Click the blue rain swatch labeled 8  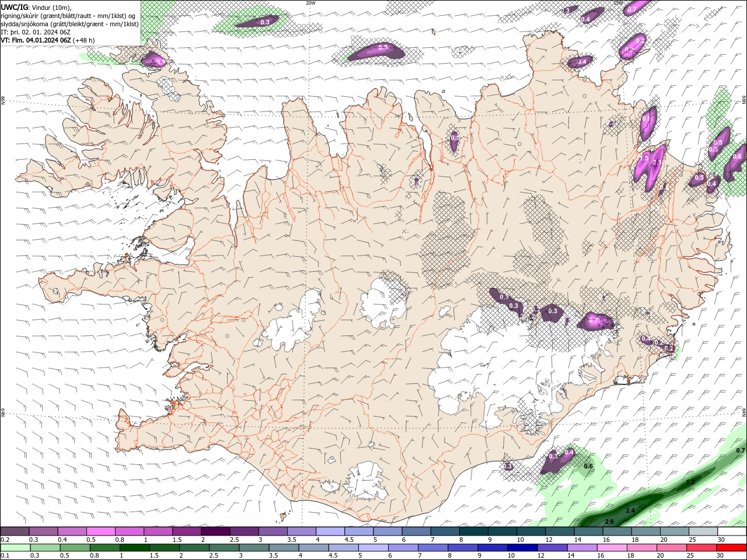[463, 548]
